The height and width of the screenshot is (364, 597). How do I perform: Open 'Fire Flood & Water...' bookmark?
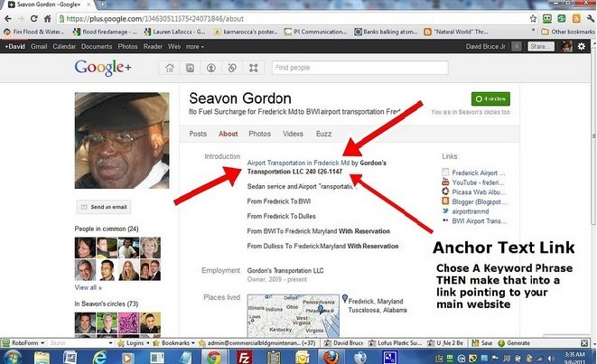[x=34, y=32]
